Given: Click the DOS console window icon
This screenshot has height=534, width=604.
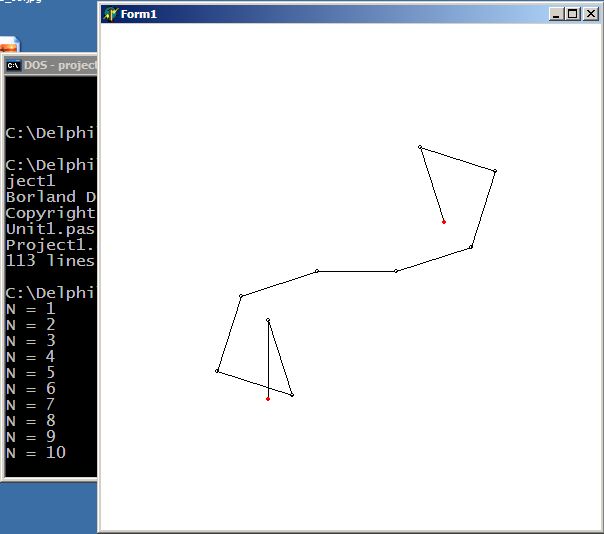Looking at the screenshot, I should point(13,66).
